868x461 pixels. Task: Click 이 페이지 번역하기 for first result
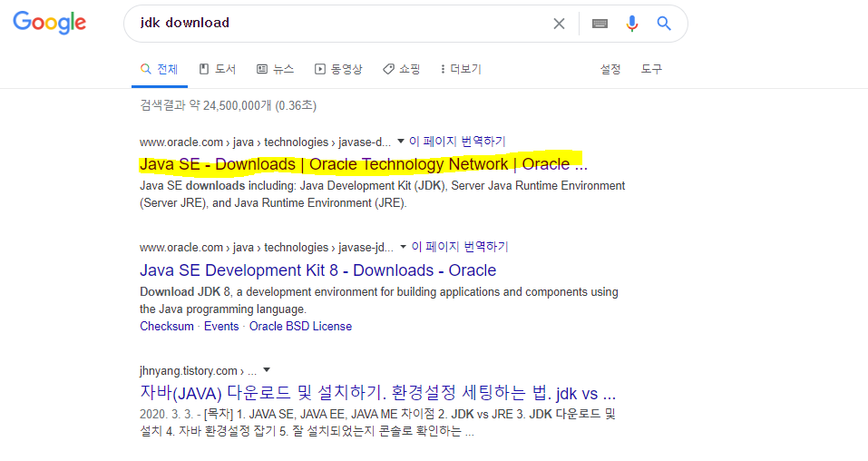(x=457, y=142)
